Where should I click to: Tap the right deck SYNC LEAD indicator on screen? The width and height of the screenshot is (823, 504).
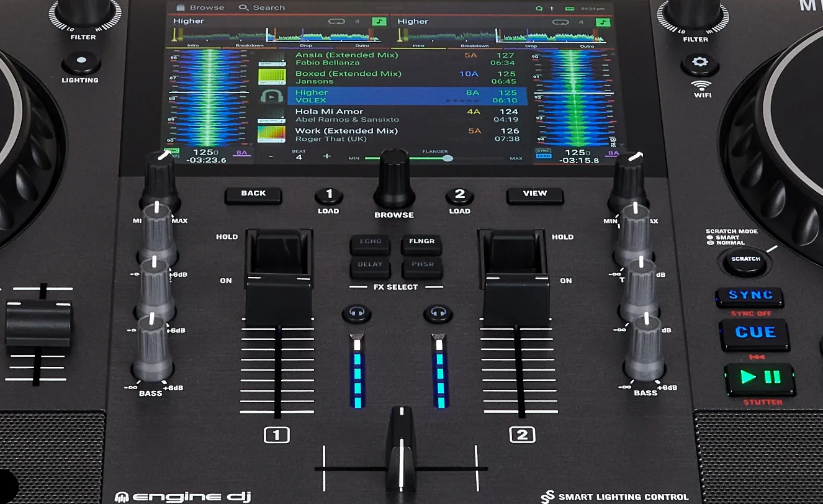[544, 153]
